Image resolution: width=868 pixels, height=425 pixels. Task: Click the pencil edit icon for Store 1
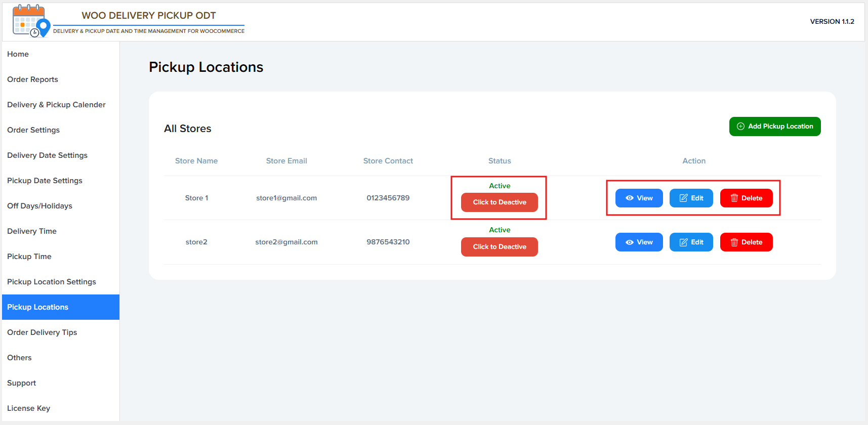click(683, 198)
